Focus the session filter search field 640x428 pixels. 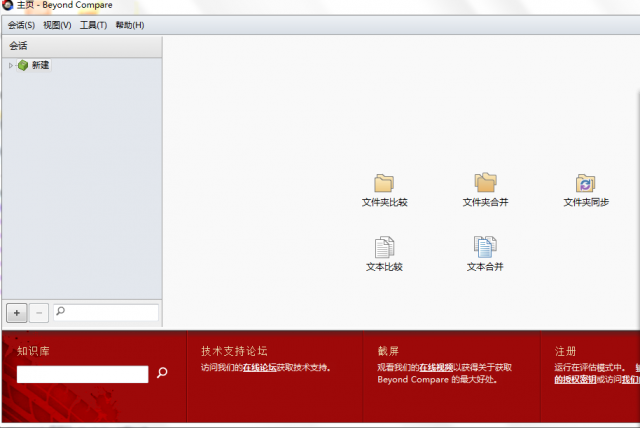click(106, 313)
